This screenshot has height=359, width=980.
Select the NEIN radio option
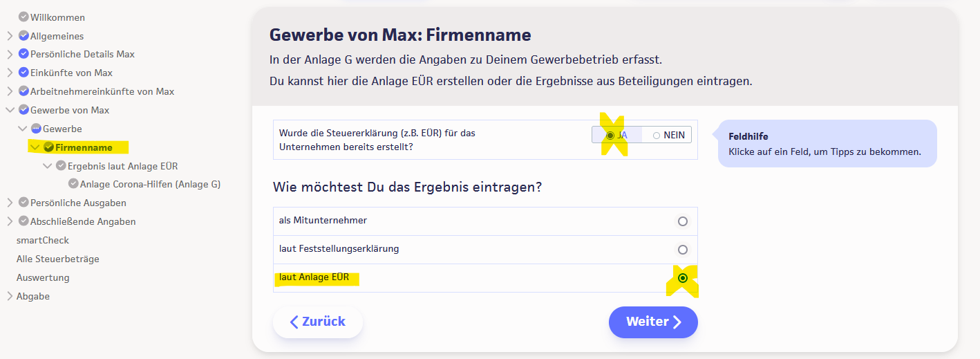point(657,136)
